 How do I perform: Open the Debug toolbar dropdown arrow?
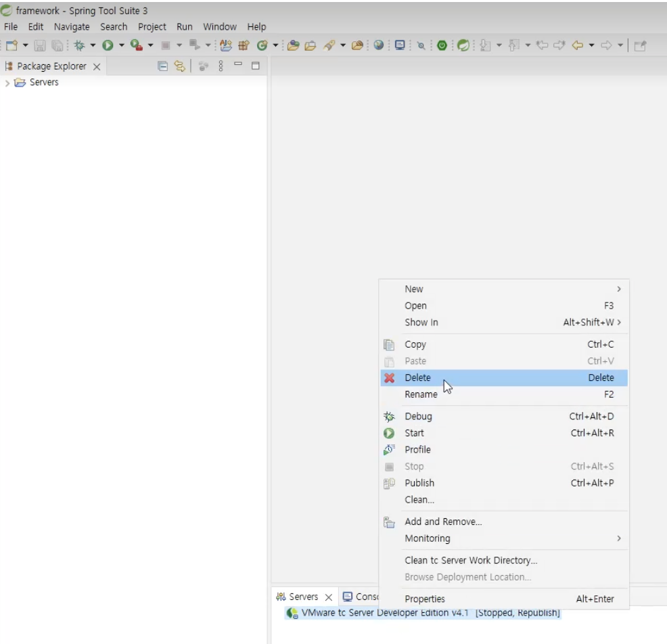click(92, 45)
